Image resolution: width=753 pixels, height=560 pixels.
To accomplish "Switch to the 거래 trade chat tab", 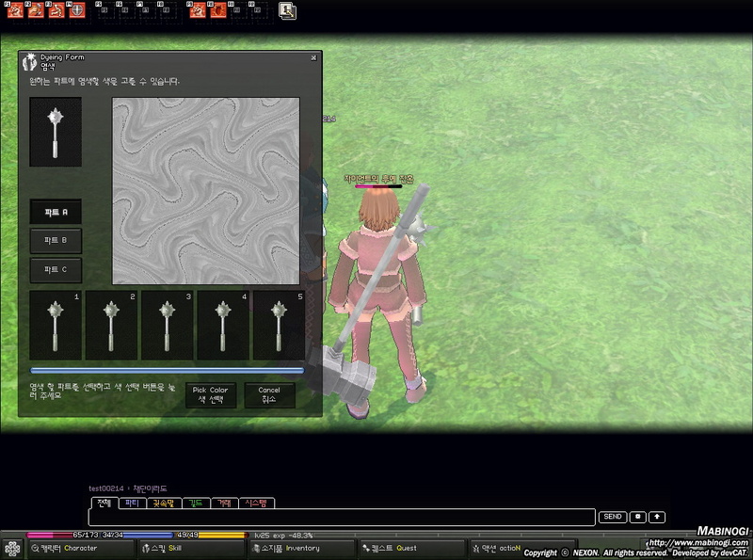I will (224, 503).
